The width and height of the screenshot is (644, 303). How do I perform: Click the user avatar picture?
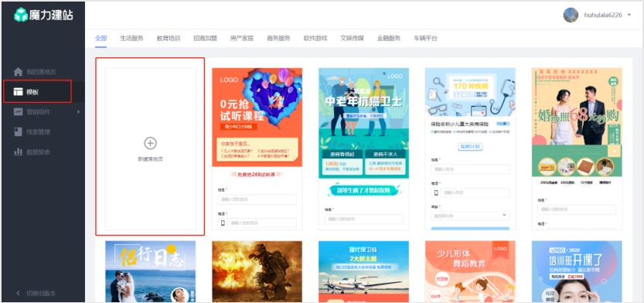click(x=571, y=15)
